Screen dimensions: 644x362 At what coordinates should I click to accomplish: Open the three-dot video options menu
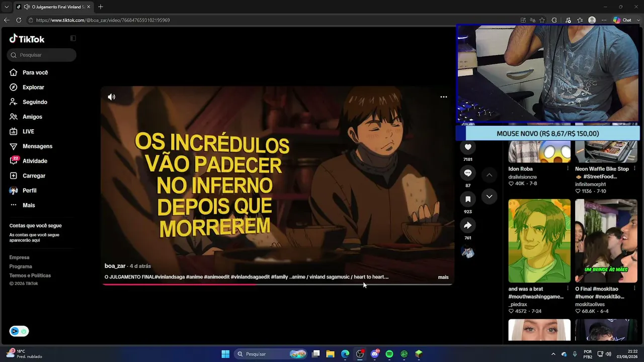click(x=444, y=97)
